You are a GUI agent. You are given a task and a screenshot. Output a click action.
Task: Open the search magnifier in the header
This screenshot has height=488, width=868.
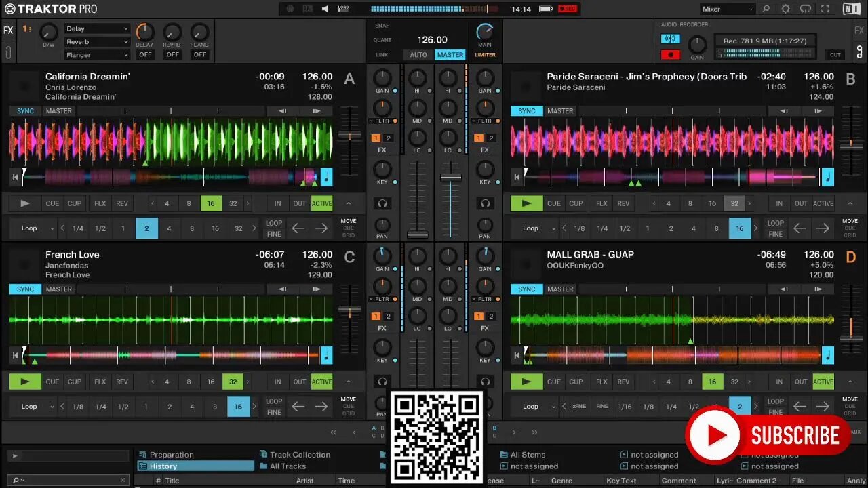[x=766, y=9]
